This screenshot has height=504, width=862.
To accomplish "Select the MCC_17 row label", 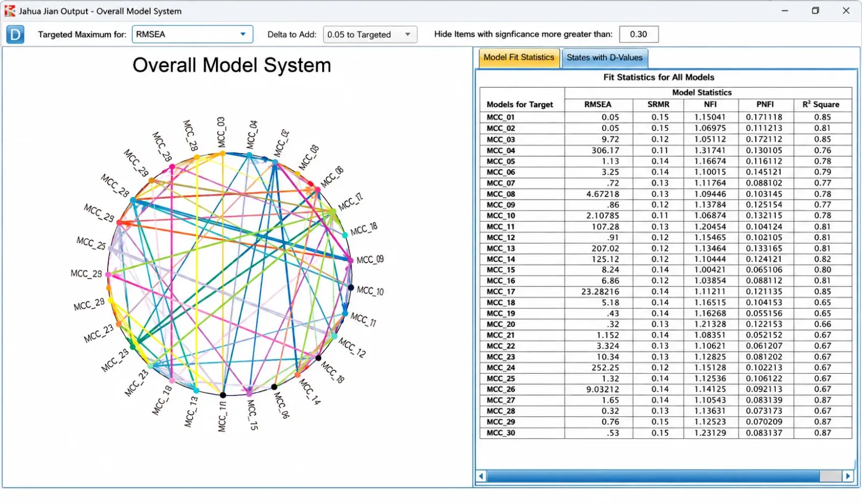I will [501, 292].
